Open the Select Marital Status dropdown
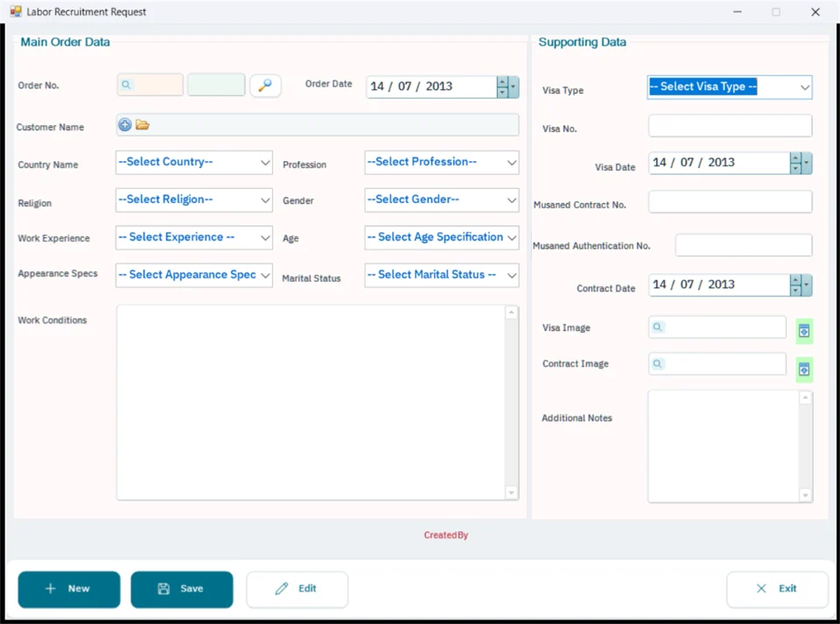 (x=442, y=275)
